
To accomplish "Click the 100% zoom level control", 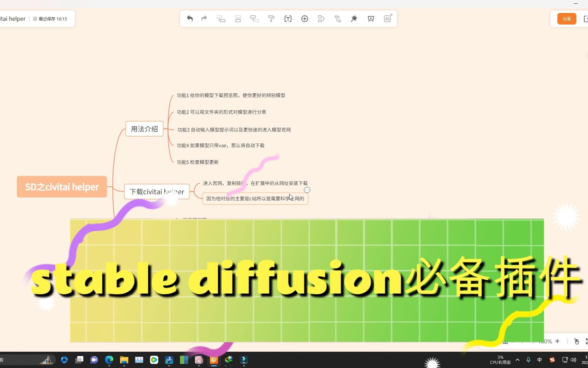I will (x=545, y=341).
